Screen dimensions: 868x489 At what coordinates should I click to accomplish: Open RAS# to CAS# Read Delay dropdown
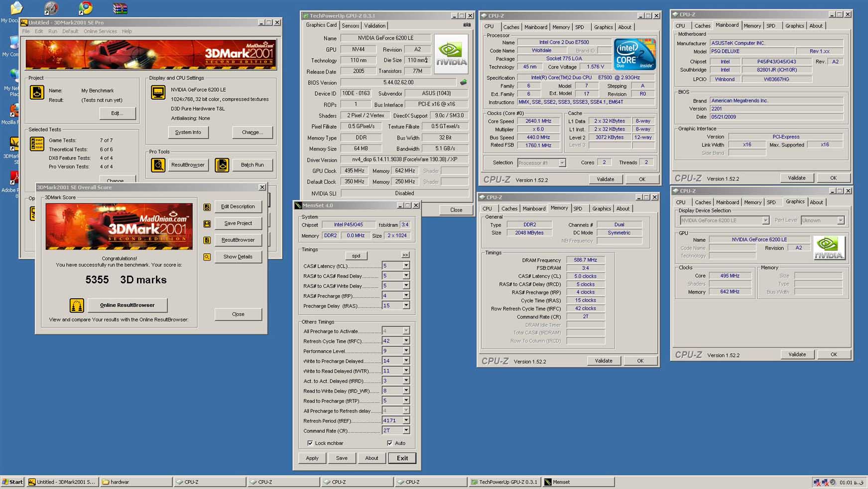(x=406, y=276)
